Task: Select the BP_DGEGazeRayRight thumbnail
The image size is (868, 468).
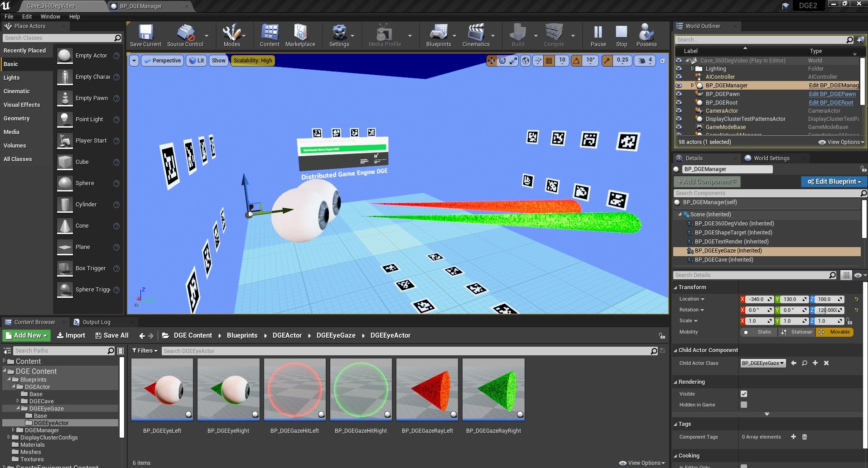Action: pos(493,390)
